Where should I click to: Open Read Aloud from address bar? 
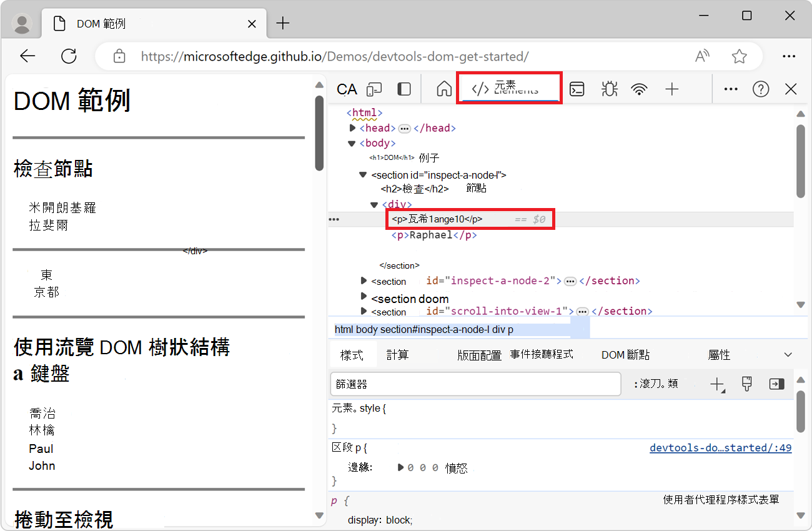coord(703,56)
